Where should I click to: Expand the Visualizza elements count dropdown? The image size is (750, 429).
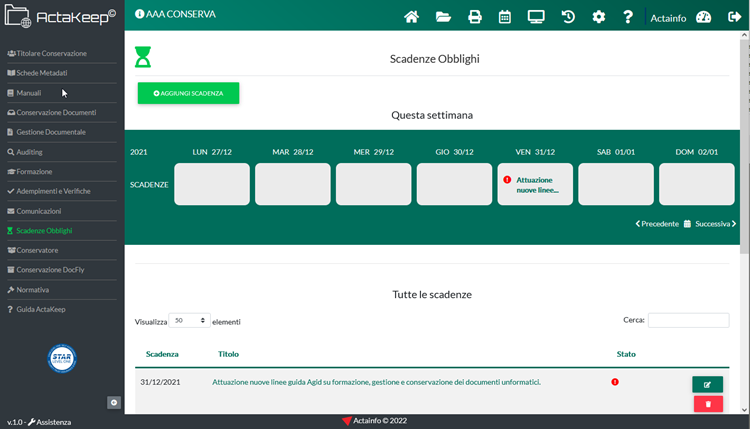(190, 321)
